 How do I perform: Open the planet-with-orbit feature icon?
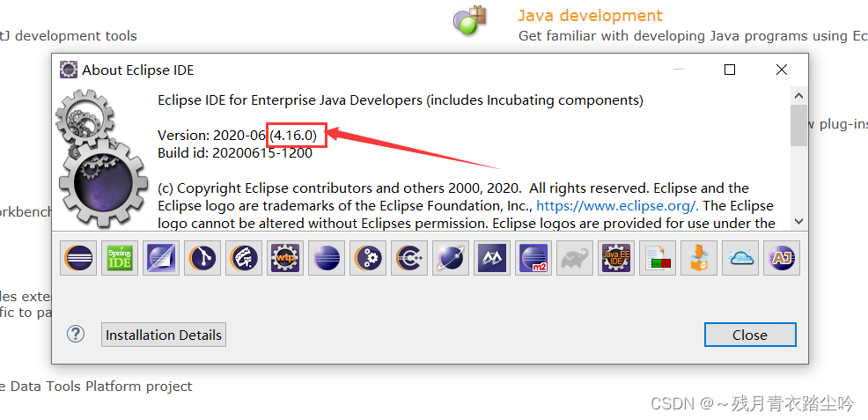(451, 258)
